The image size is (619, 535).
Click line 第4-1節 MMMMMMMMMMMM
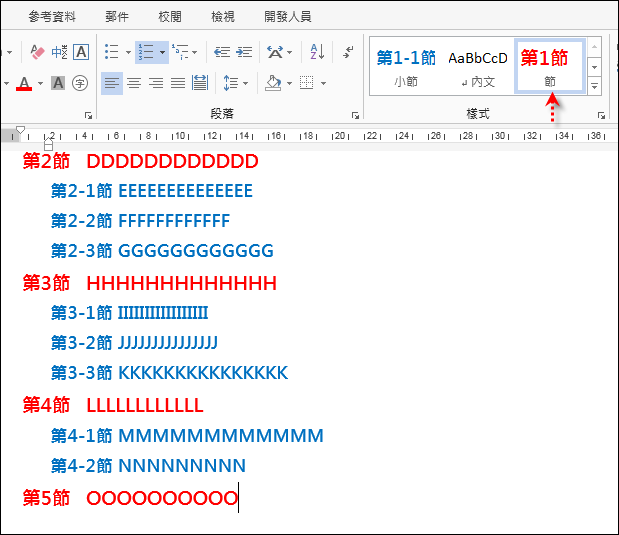pos(187,436)
